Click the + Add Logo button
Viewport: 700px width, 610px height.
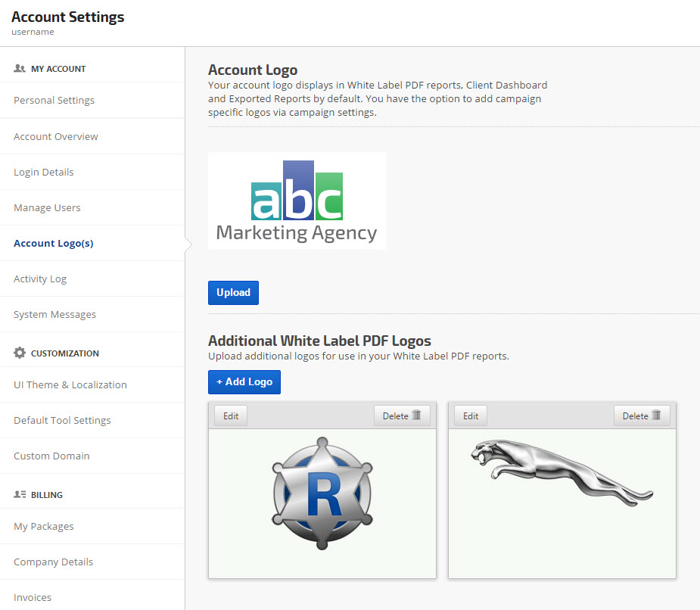coord(244,382)
